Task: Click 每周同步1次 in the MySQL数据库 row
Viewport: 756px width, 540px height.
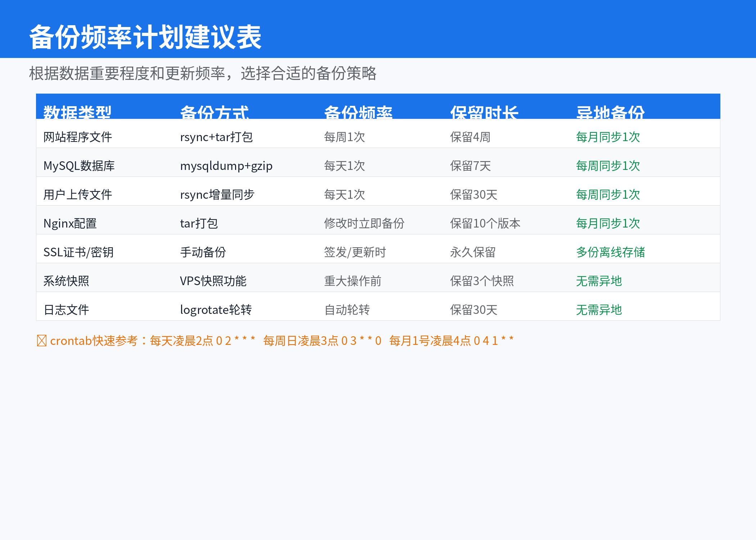Action: click(608, 166)
